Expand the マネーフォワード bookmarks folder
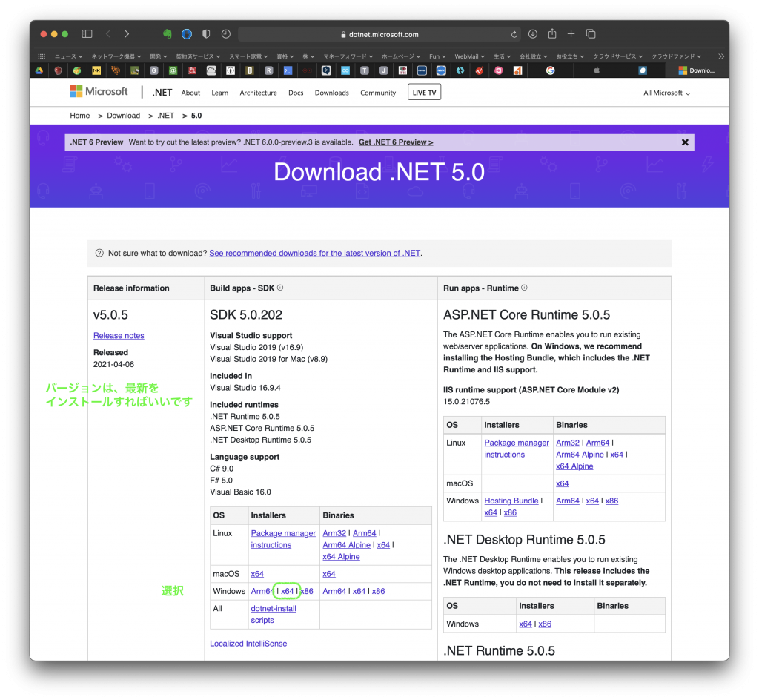The height and width of the screenshot is (700, 759). point(348,56)
